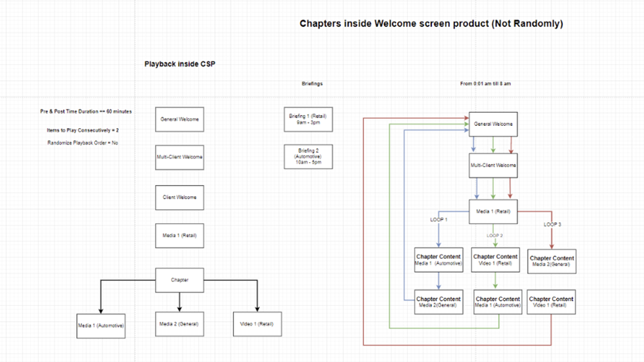Click the Chapter parent node box
Viewport: 644px width, 362px height.
179,279
